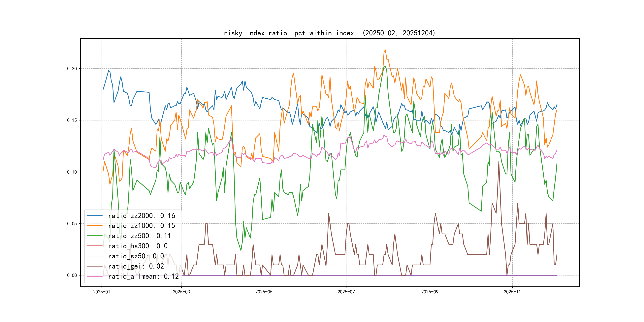
Task: Click the 2025-01 x-axis tick label
Action: pyautogui.click(x=102, y=292)
